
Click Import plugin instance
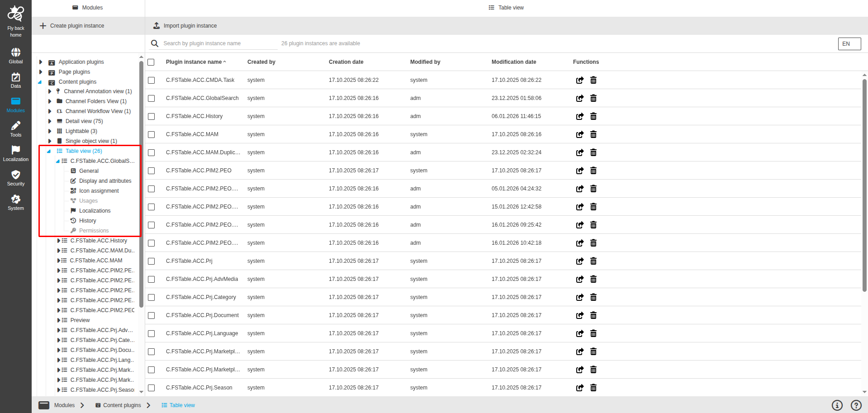[x=189, y=26]
